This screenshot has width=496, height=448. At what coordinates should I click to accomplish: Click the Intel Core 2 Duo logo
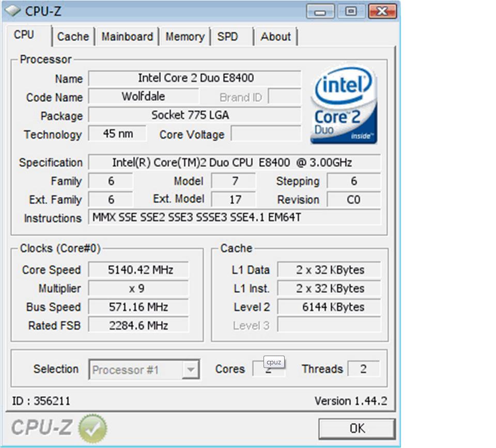[x=344, y=105]
